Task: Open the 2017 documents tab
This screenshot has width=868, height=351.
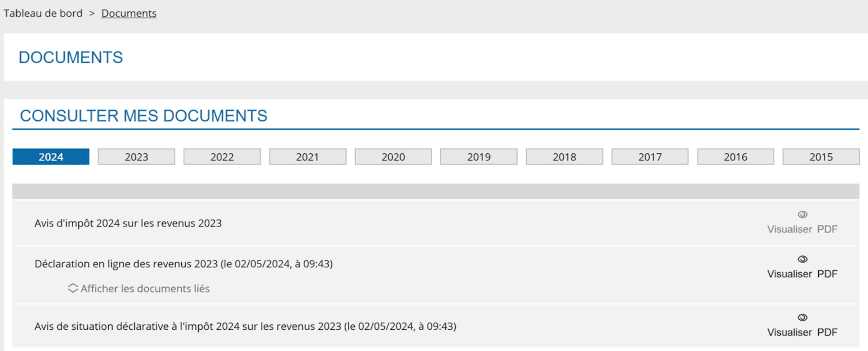Action: pos(650,157)
